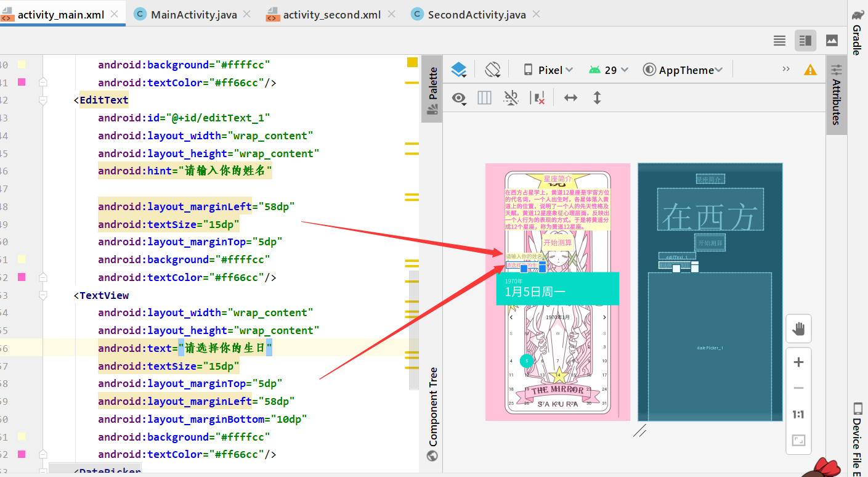Open the line 52 #ff66cc gutter color swatch
Viewport: 868px width, 477px height.
pyautogui.click(x=22, y=277)
